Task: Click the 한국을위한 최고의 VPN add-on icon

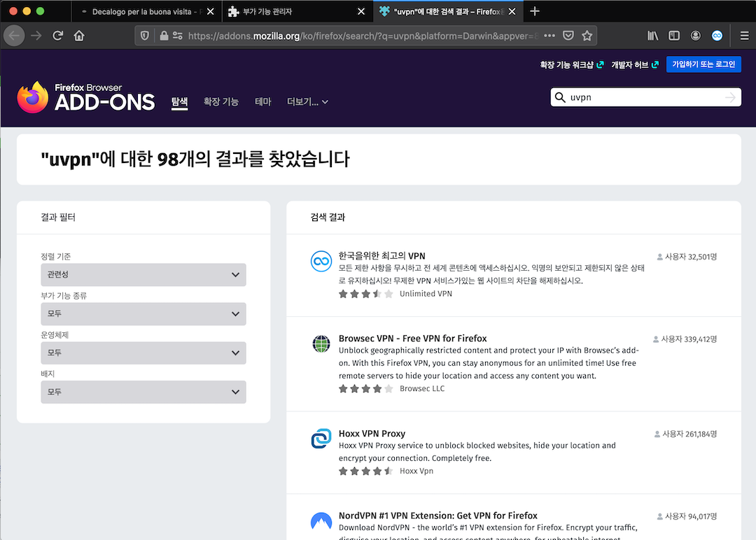Action: click(x=321, y=262)
